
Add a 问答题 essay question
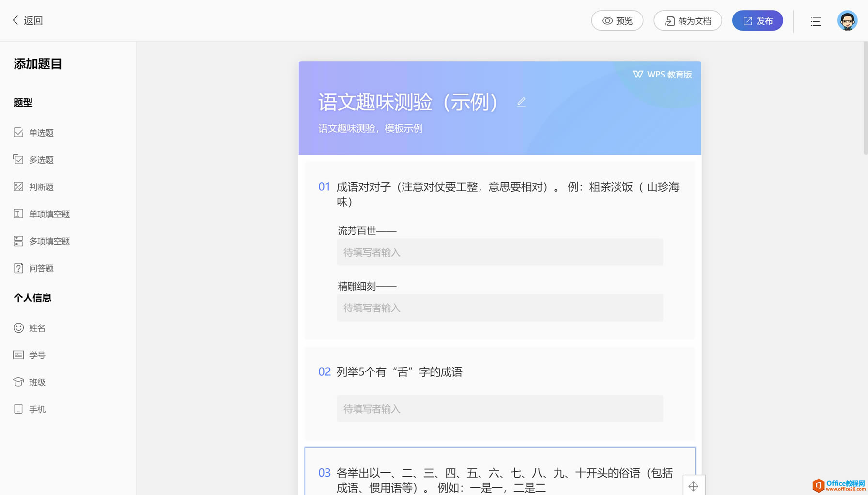[34, 268]
